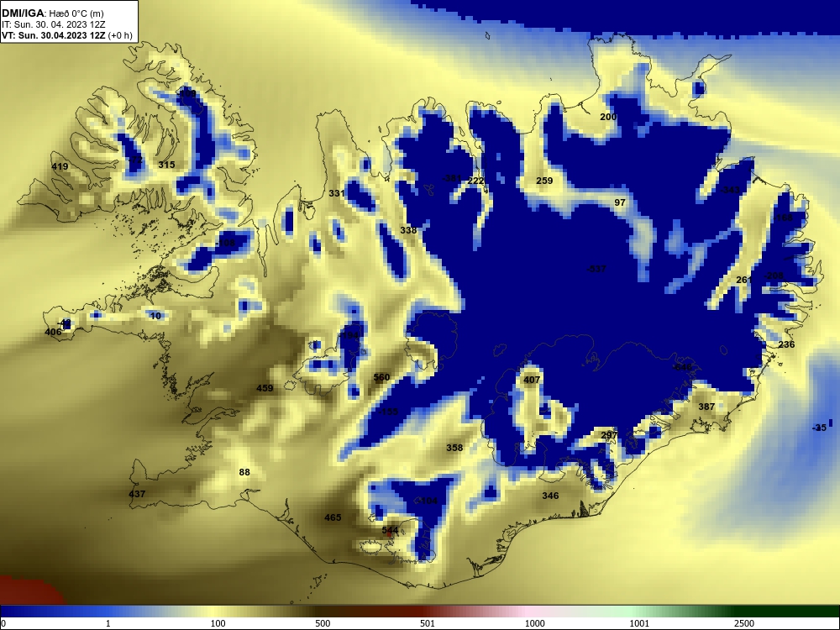Click the legend label 2500

pyautogui.click(x=744, y=623)
